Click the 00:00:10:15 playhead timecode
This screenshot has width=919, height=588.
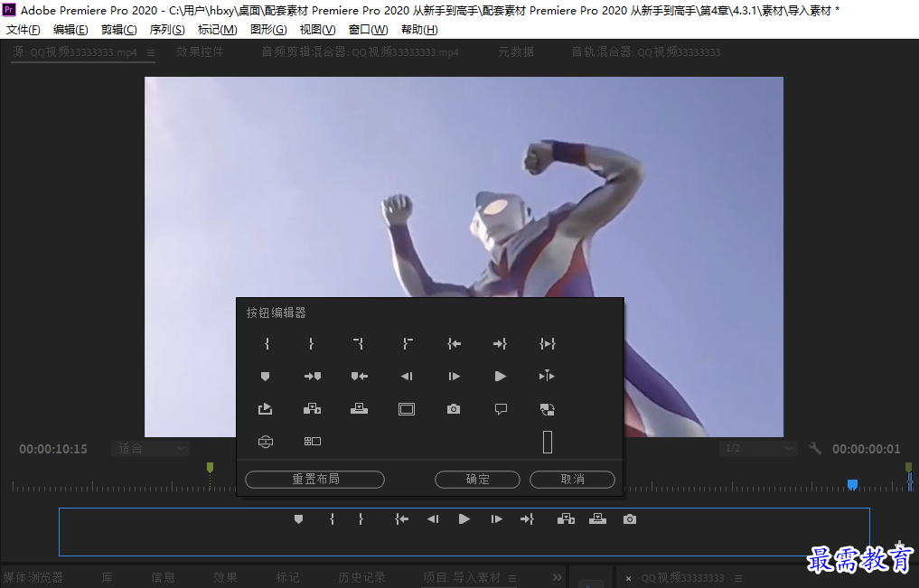click(x=53, y=449)
